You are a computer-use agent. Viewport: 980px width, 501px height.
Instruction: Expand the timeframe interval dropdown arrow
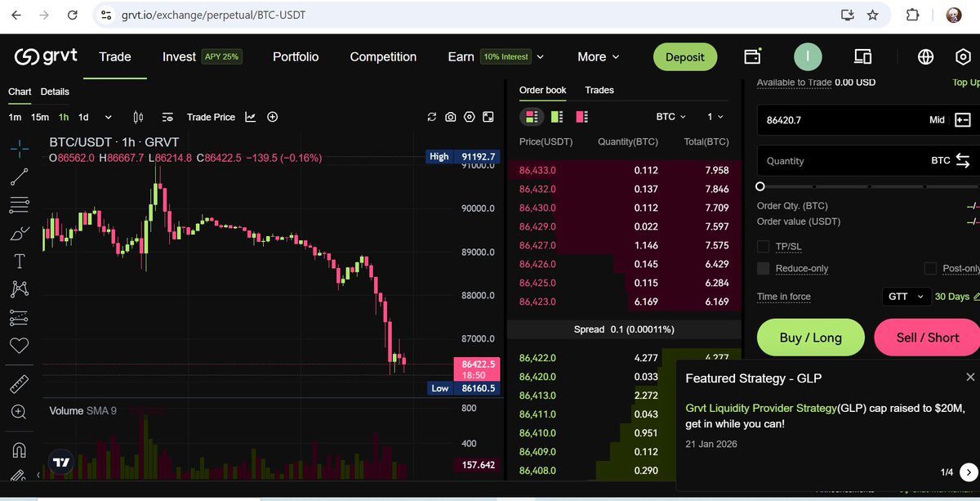pyautogui.click(x=108, y=117)
